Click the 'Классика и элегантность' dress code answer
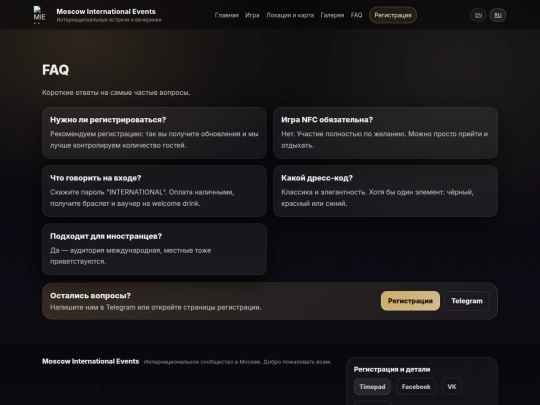Screen dimensions: 540x405 [377, 198]
